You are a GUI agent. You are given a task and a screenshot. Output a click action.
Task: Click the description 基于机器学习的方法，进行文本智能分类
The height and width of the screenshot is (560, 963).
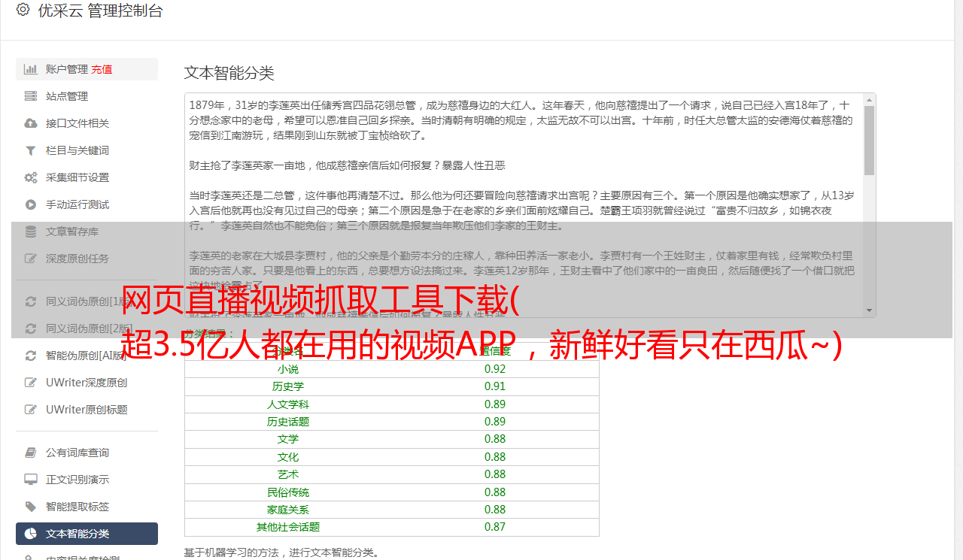coord(281,552)
